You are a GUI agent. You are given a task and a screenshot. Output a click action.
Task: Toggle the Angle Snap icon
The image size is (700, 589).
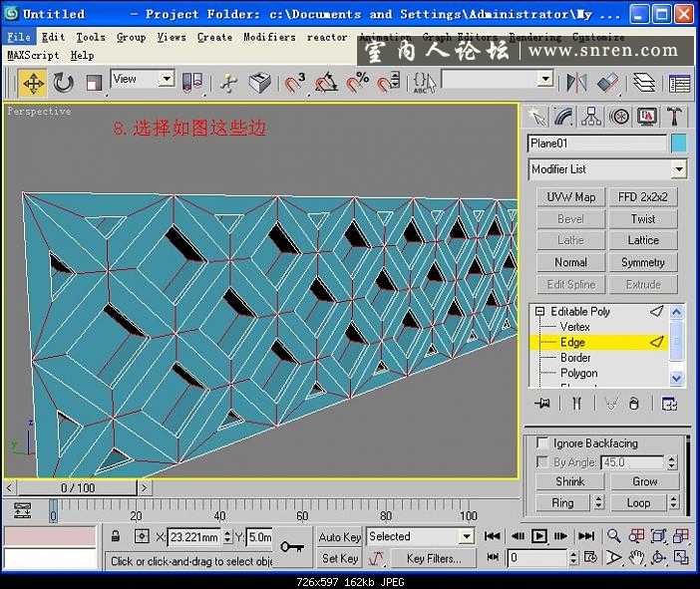326,83
